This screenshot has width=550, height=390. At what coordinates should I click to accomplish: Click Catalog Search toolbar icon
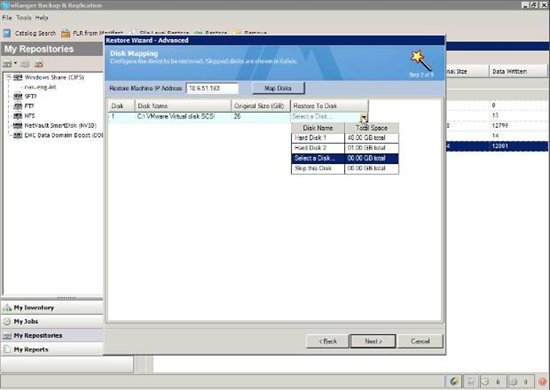tap(7, 33)
